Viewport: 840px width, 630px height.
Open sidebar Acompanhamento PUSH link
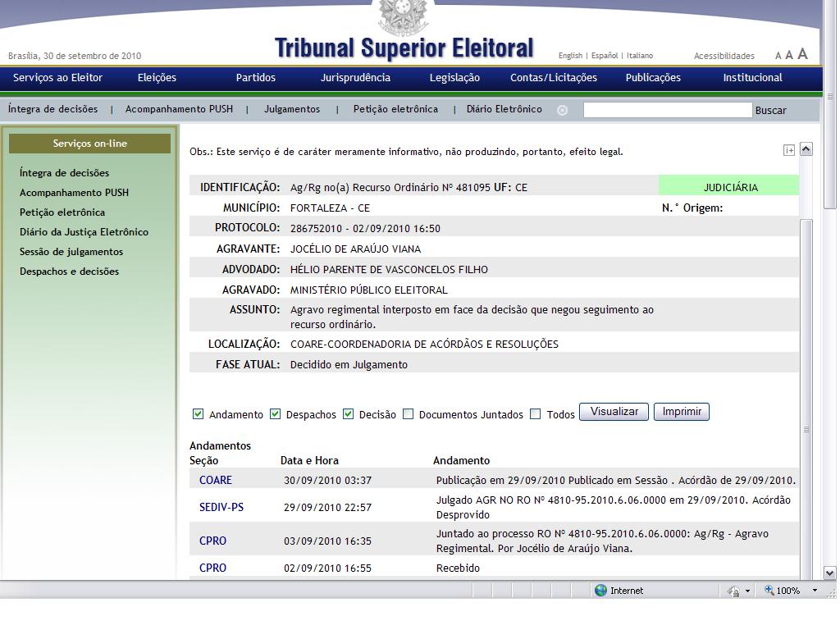tap(74, 192)
